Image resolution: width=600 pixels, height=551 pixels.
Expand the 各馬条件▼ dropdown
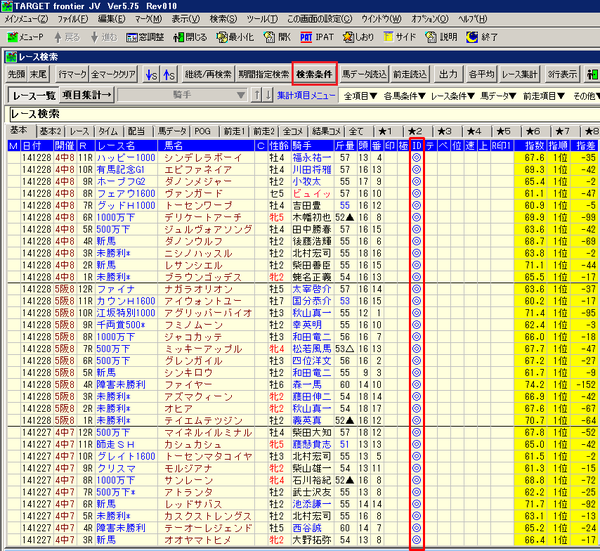pos(404,96)
